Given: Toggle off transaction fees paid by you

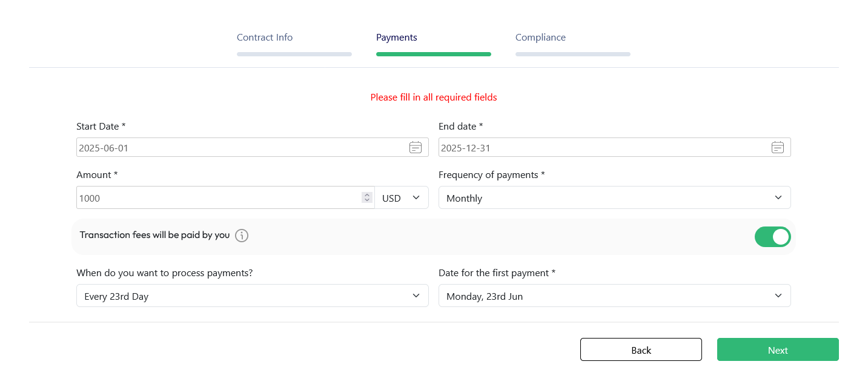Looking at the screenshot, I should point(772,237).
